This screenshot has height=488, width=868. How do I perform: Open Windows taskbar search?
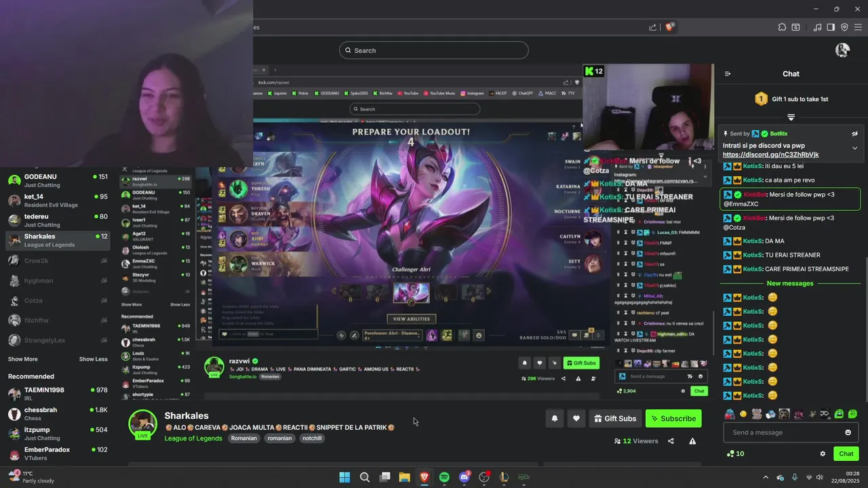[x=364, y=477]
